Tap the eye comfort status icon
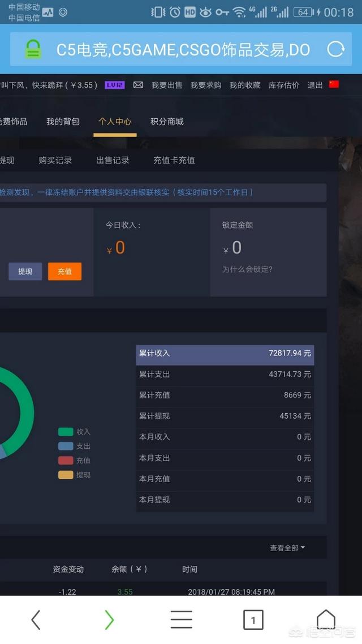The image size is (362, 644). pyautogui.click(x=205, y=12)
